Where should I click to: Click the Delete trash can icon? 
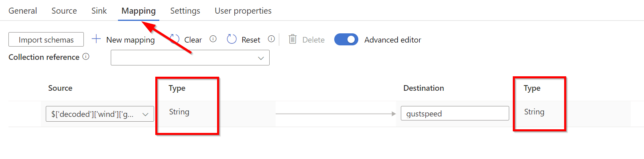click(x=293, y=39)
